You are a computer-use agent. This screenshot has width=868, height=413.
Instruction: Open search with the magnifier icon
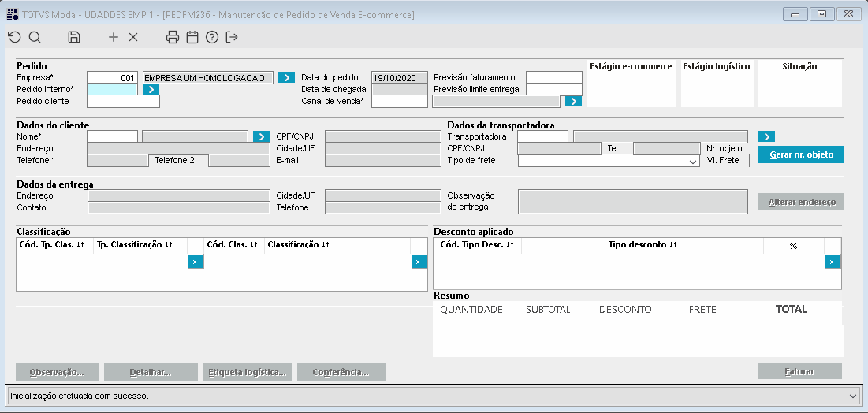tap(35, 37)
